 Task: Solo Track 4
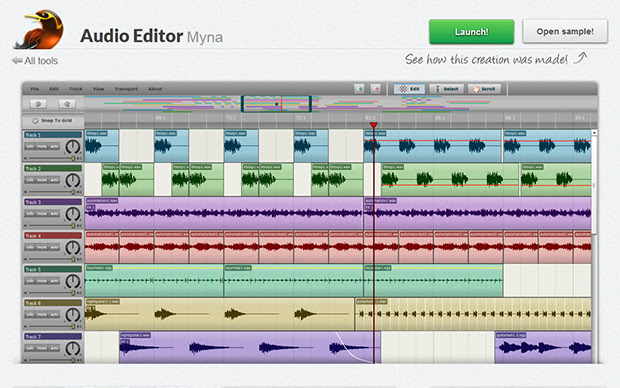(x=30, y=247)
